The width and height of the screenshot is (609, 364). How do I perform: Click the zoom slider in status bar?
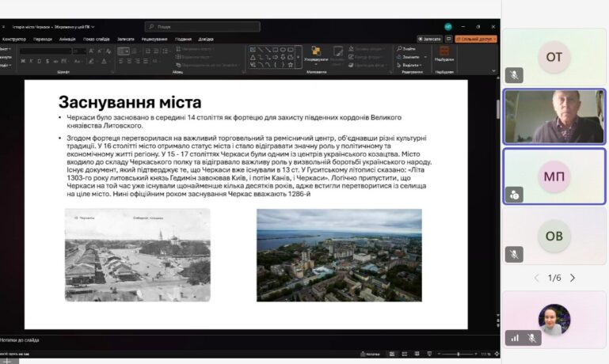(458, 354)
